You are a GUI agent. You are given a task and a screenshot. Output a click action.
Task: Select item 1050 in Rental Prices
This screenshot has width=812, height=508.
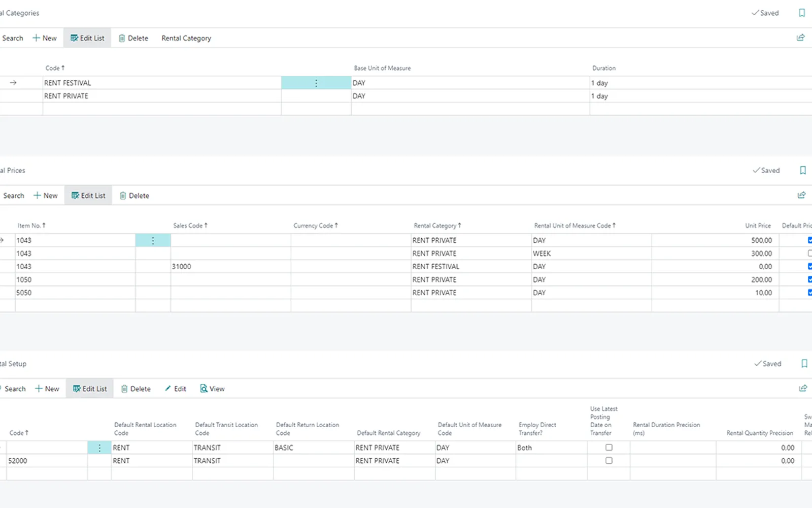click(x=75, y=280)
